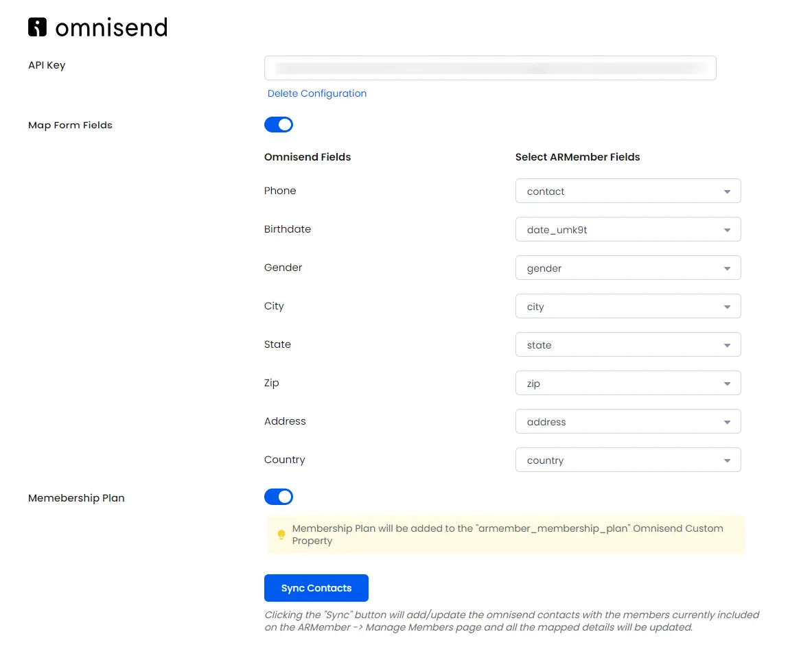Image resolution: width=812 pixels, height=647 pixels.
Task: Click the italic Sync button help text
Action: coord(511,621)
